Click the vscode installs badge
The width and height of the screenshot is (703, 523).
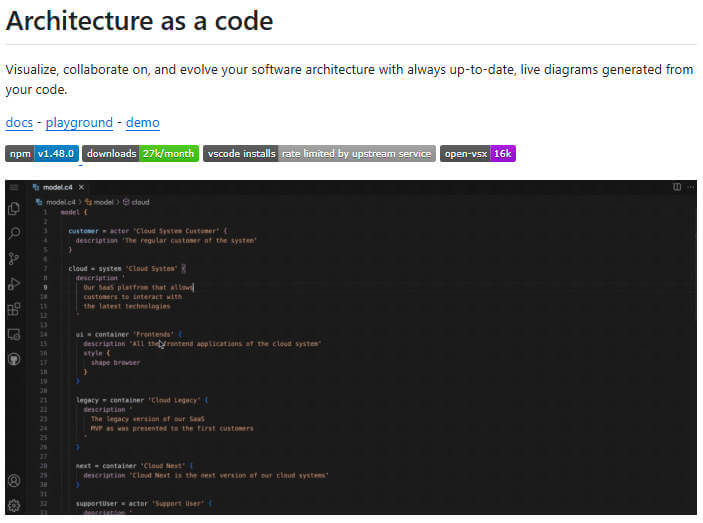319,154
